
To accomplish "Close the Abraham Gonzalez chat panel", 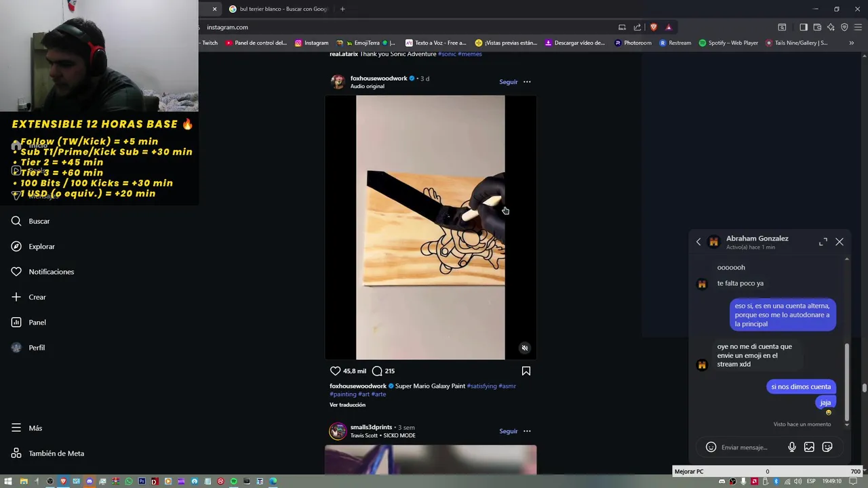I will [840, 242].
